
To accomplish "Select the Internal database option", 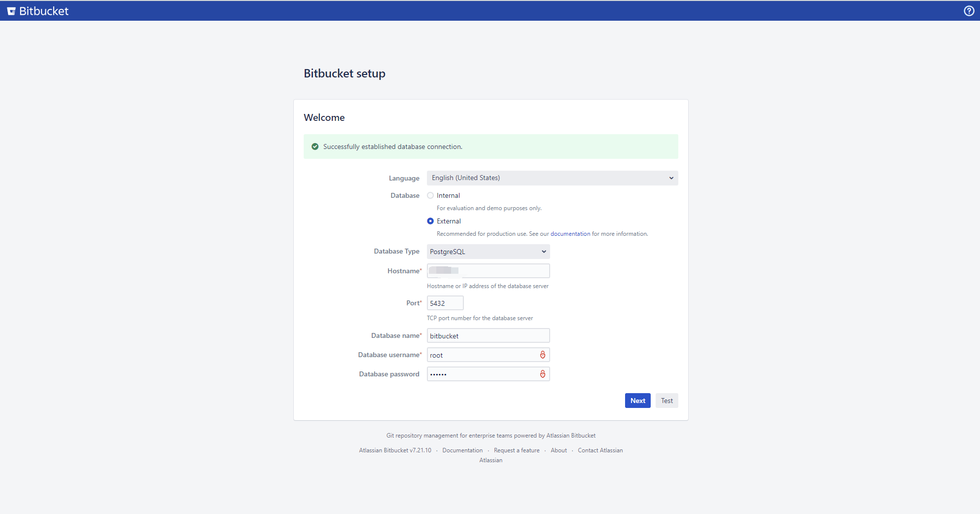I will point(430,195).
